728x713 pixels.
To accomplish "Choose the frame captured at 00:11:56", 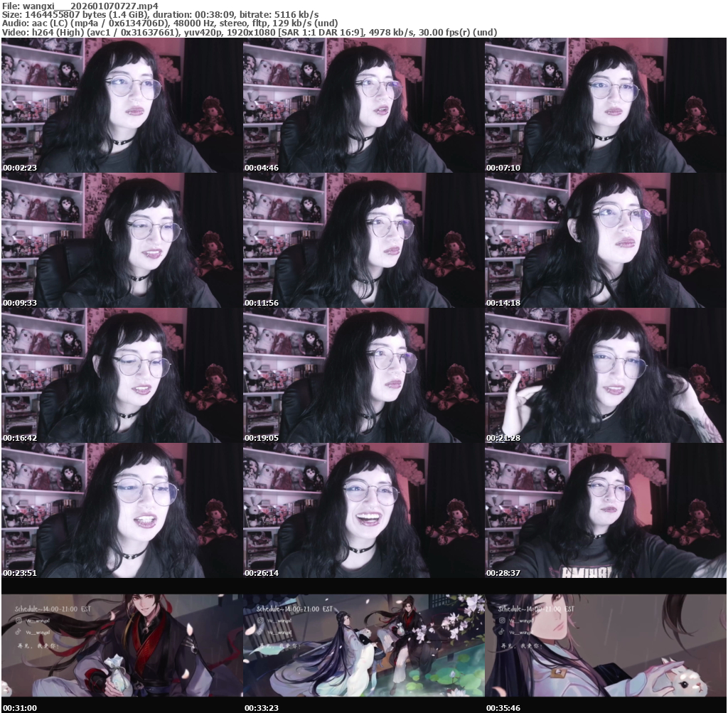I will pos(363,240).
